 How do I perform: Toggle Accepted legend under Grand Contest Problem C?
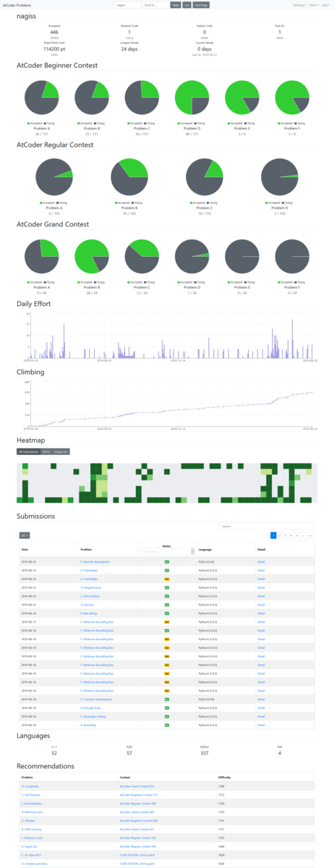pyautogui.click(x=137, y=281)
